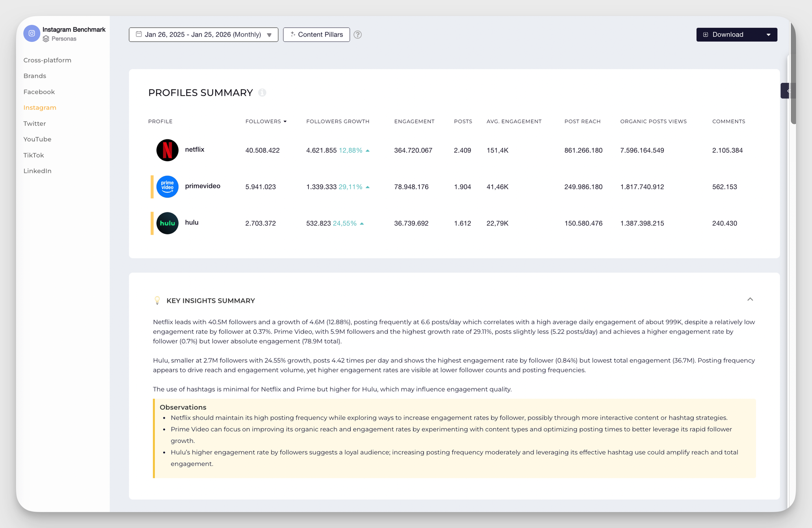Image resolution: width=812 pixels, height=528 pixels.
Task: Click the help question mark icon
Action: (x=357, y=35)
